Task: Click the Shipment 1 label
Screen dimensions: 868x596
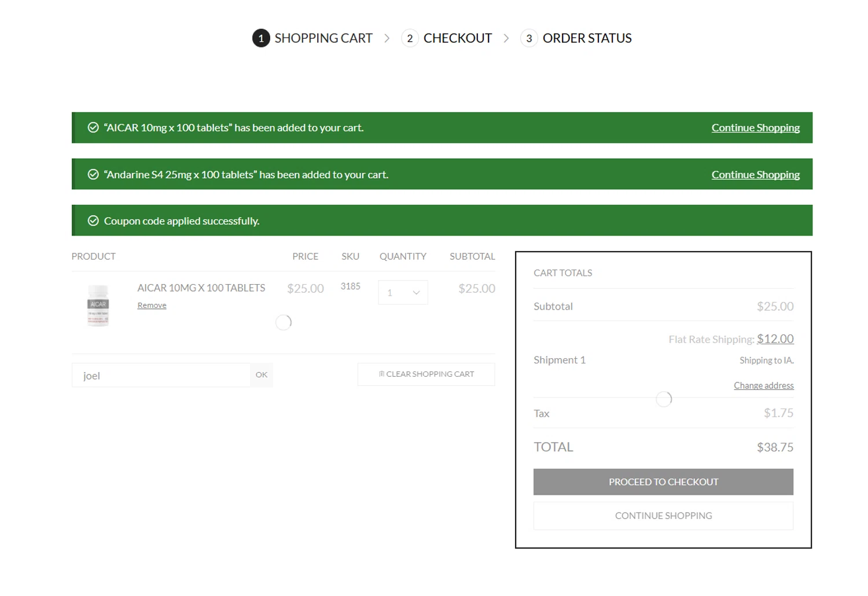Action: point(560,360)
